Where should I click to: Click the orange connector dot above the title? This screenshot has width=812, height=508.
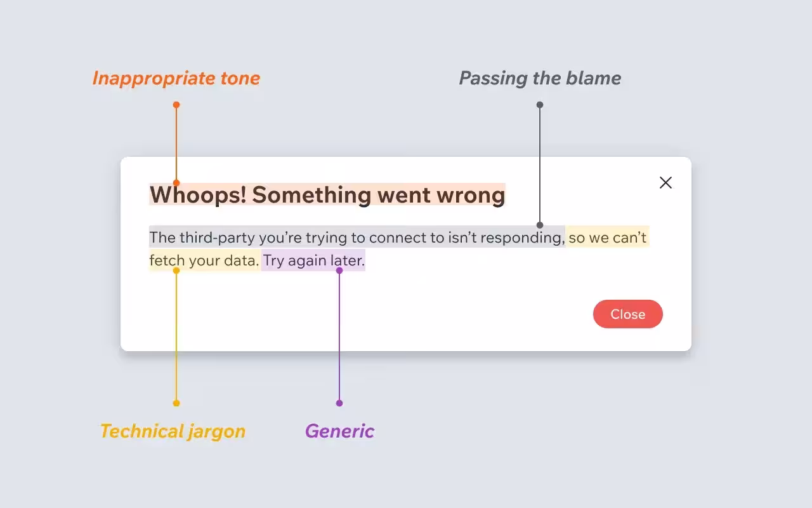(x=176, y=105)
